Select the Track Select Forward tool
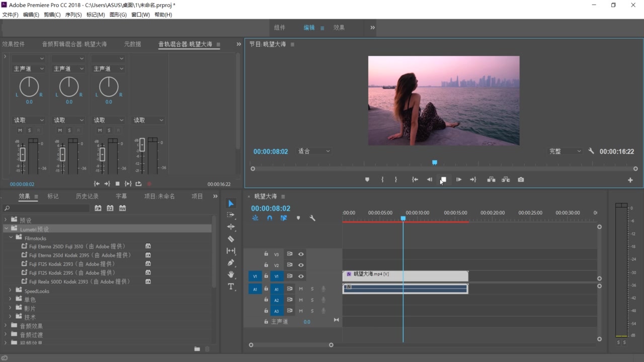 231,215
